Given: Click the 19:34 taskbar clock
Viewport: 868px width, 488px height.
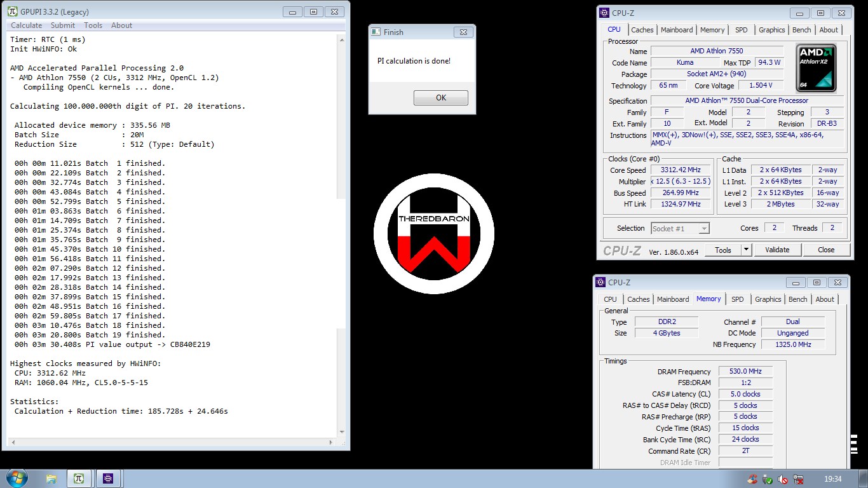Looking at the screenshot, I should 832,479.
